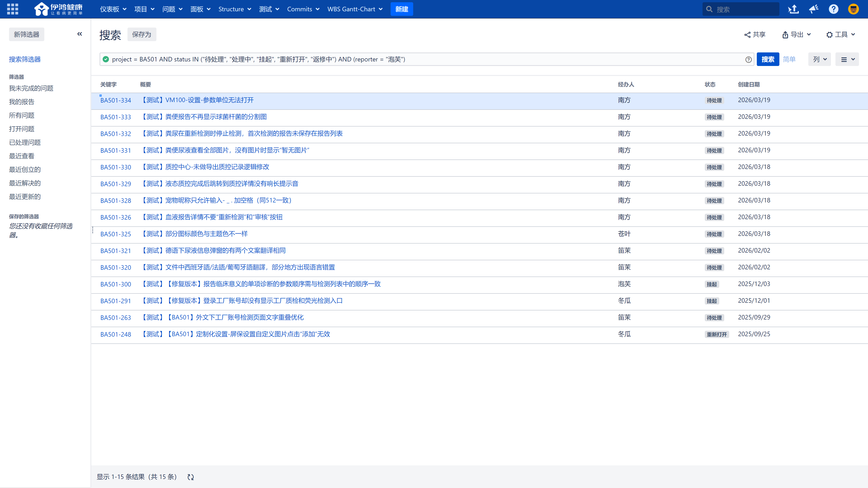The height and width of the screenshot is (488, 868).
Task: Open issue BA501-334 link
Action: pyautogui.click(x=116, y=100)
